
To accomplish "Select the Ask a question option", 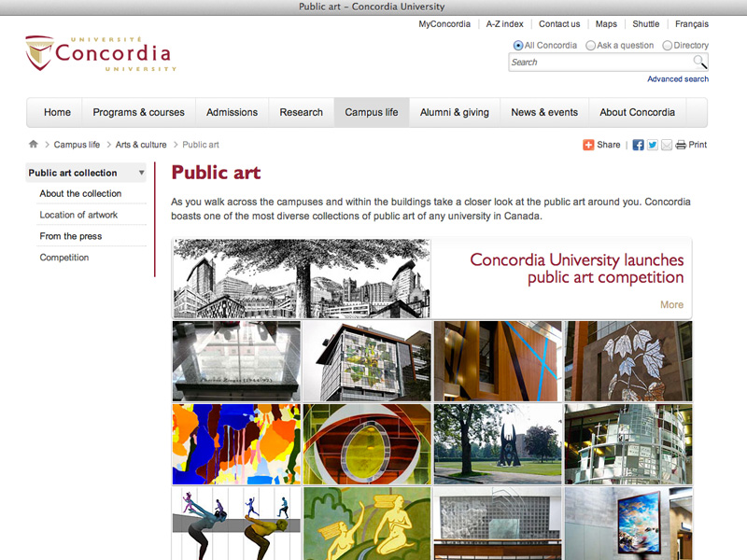I will pyautogui.click(x=591, y=45).
